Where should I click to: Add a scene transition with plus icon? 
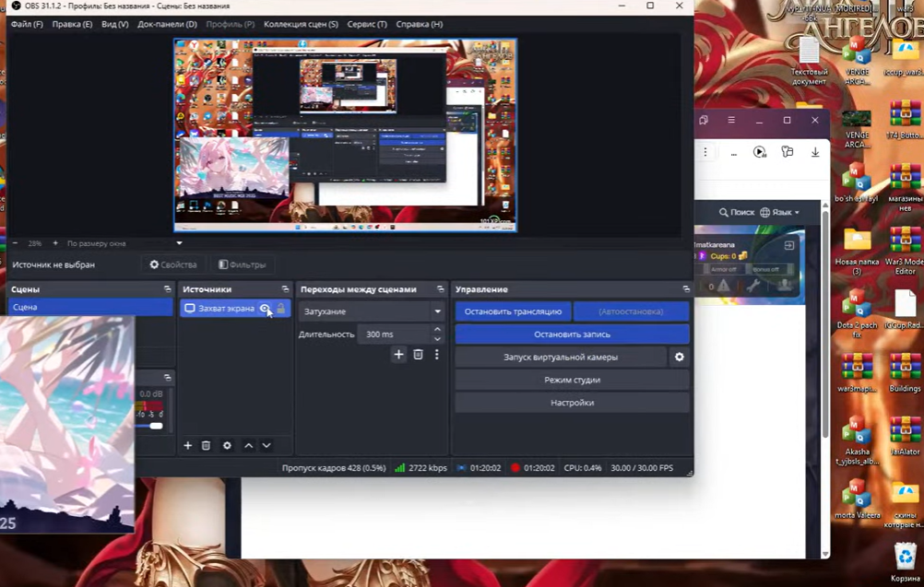(x=399, y=355)
